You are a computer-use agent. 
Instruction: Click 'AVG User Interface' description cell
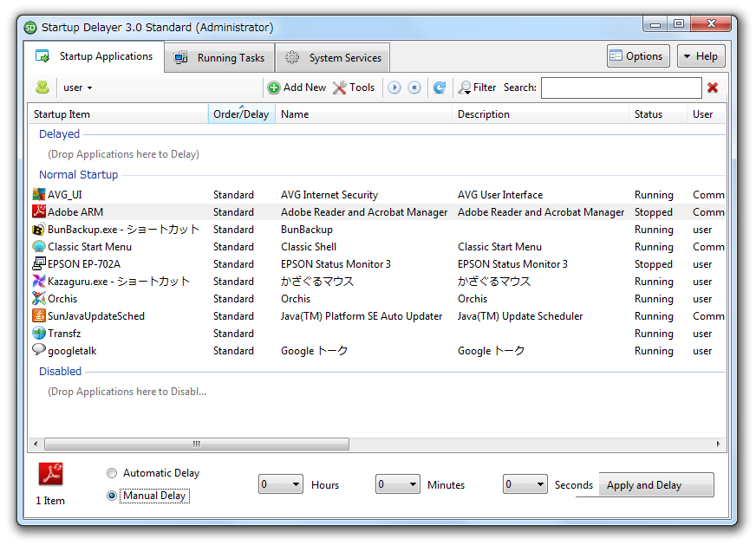500,195
